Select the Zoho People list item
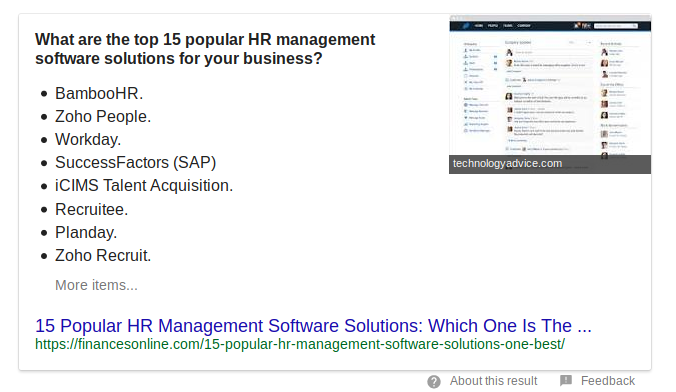Image resolution: width=676 pixels, height=392 pixels. point(103,116)
